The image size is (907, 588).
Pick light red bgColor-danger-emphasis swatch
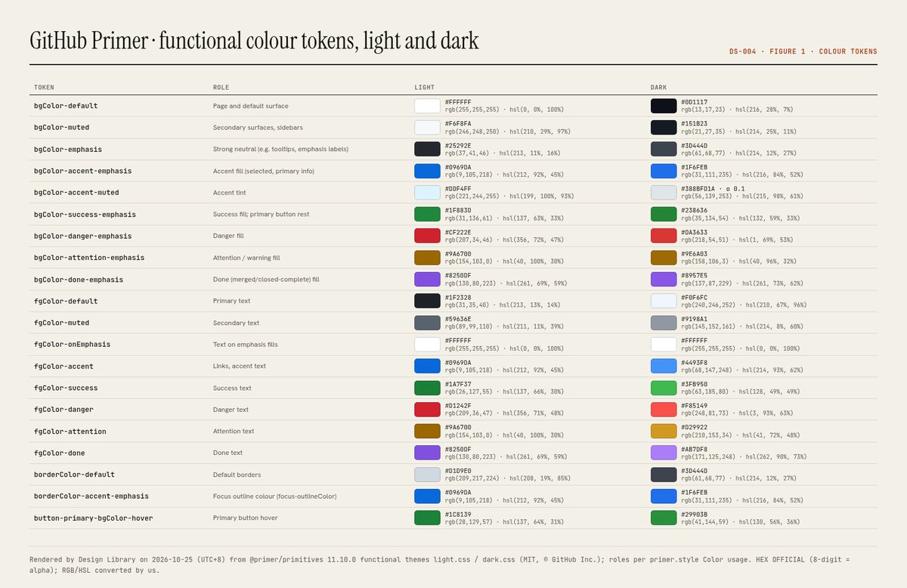pyautogui.click(x=427, y=236)
